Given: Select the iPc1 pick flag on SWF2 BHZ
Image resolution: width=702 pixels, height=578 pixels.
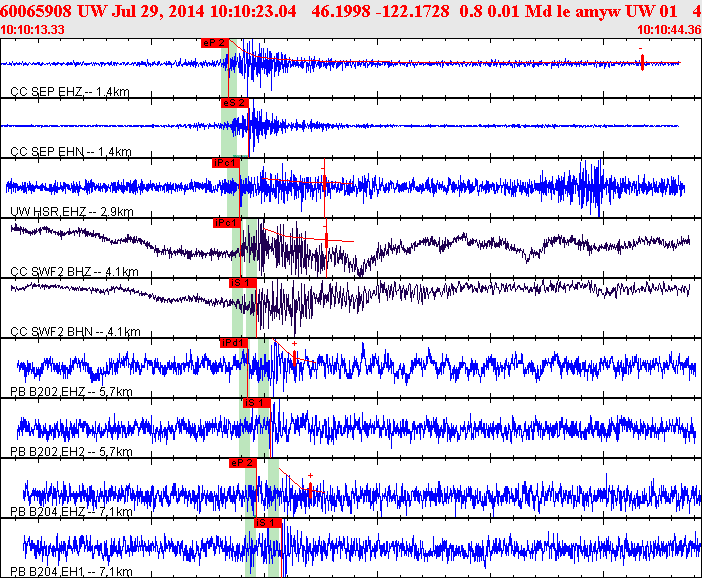Looking at the screenshot, I should (x=227, y=223).
